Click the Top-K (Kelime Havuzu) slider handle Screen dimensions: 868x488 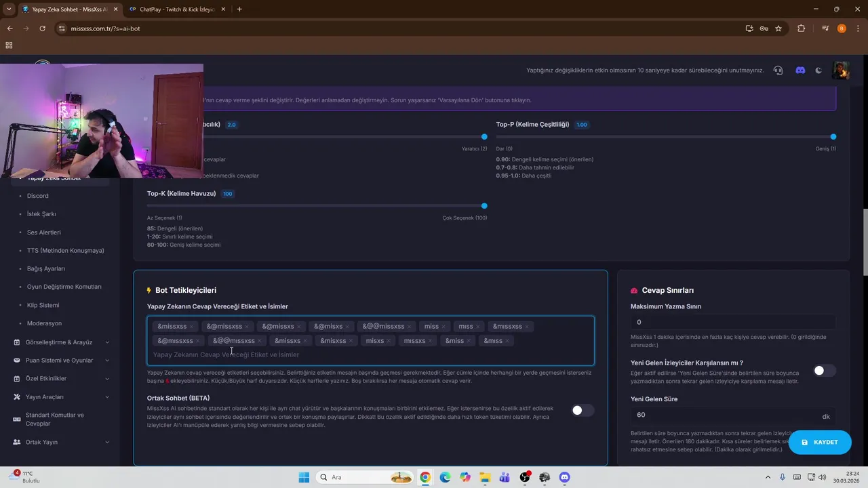tap(484, 206)
